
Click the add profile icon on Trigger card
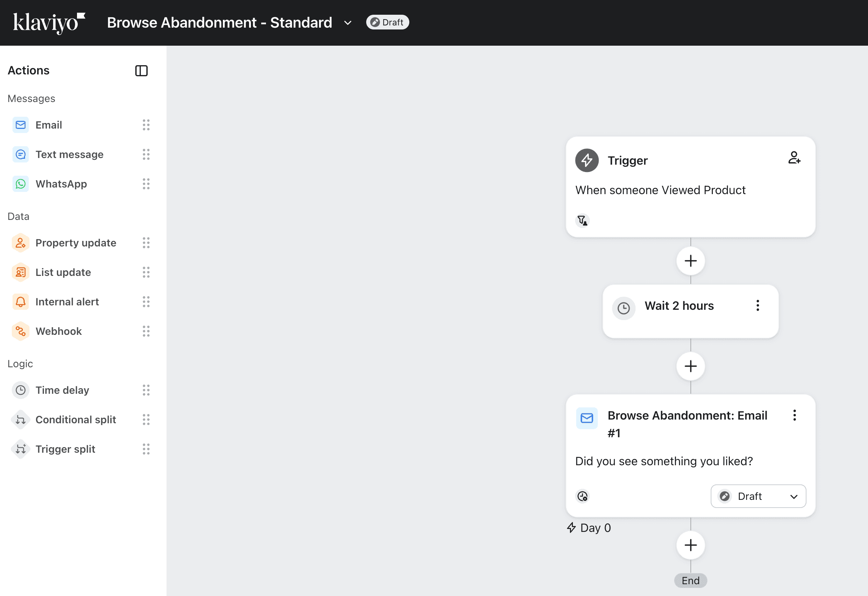click(x=794, y=158)
